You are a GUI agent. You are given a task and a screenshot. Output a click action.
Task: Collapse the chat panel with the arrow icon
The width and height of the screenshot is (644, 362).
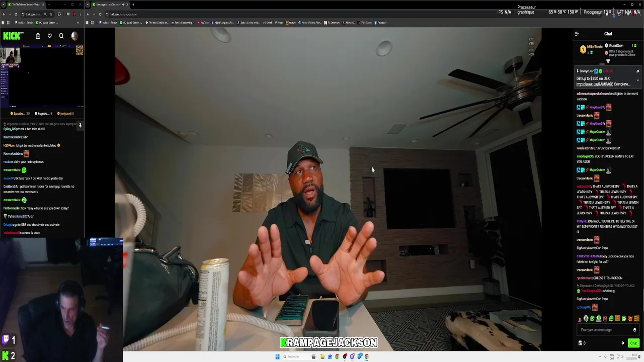pyautogui.click(x=577, y=34)
